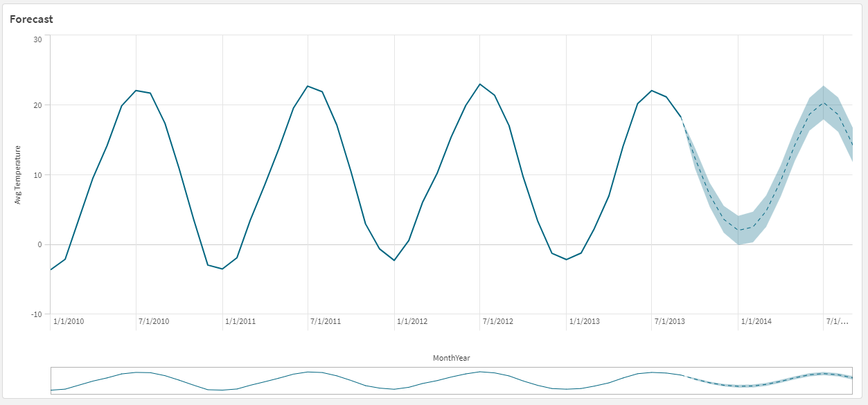This screenshot has height=405, width=868.
Task: Click the 1/1/2011 x-axis label
Action: [x=240, y=321]
